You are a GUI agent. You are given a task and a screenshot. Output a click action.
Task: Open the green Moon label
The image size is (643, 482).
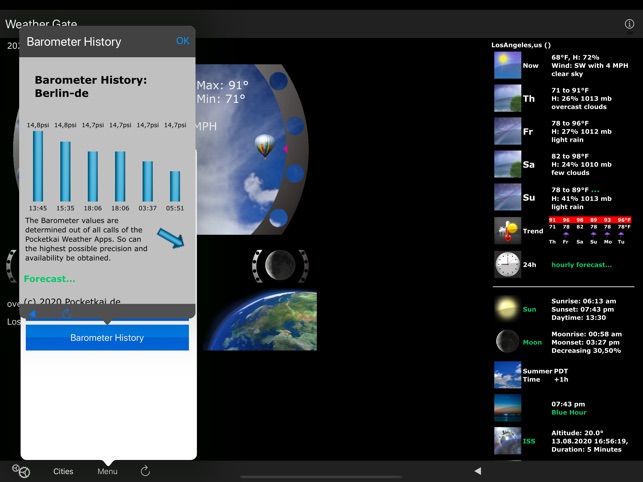[532, 342]
